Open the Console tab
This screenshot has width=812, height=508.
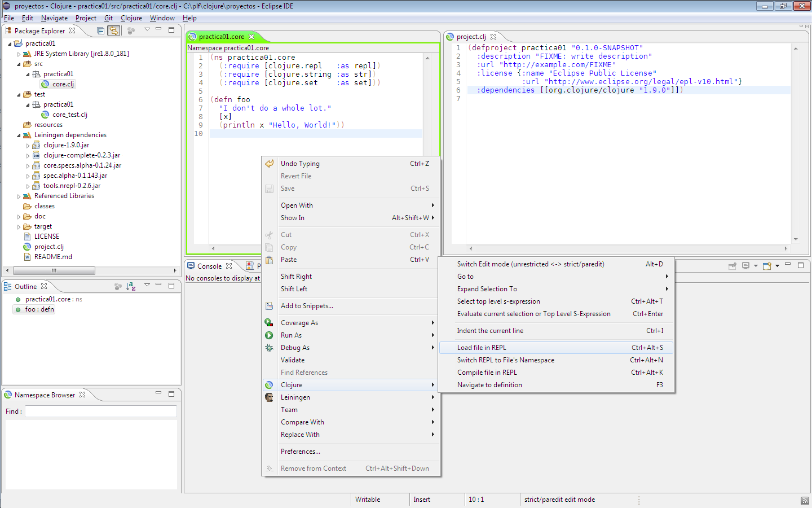pos(209,266)
